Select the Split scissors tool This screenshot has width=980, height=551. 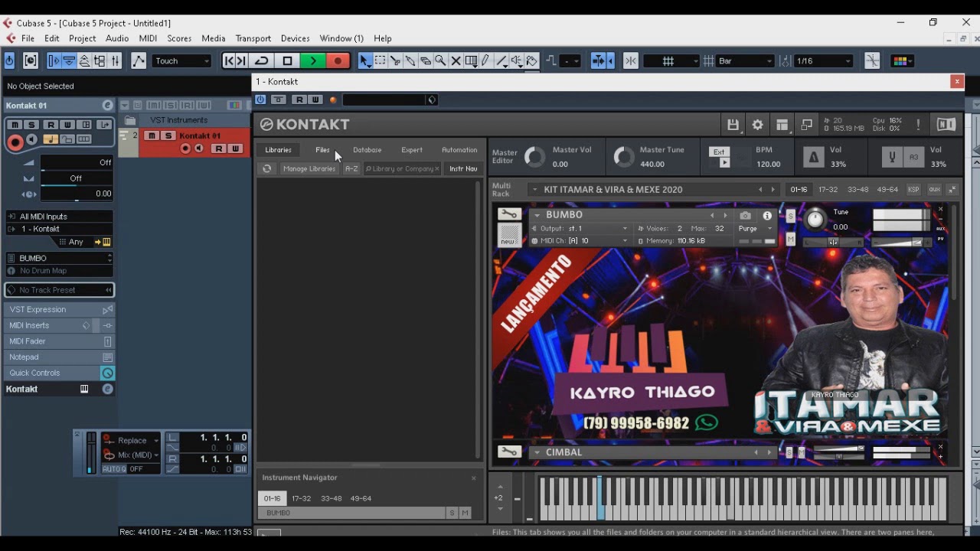pos(395,61)
